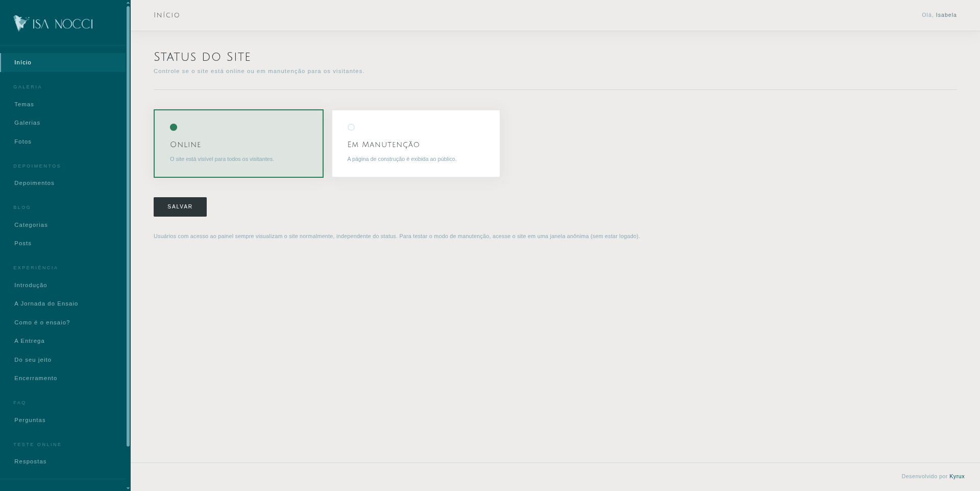Click the sidebar scrollbar thumb
Screen dimensions: 980x491
pyautogui.click(x=128, y=226)
